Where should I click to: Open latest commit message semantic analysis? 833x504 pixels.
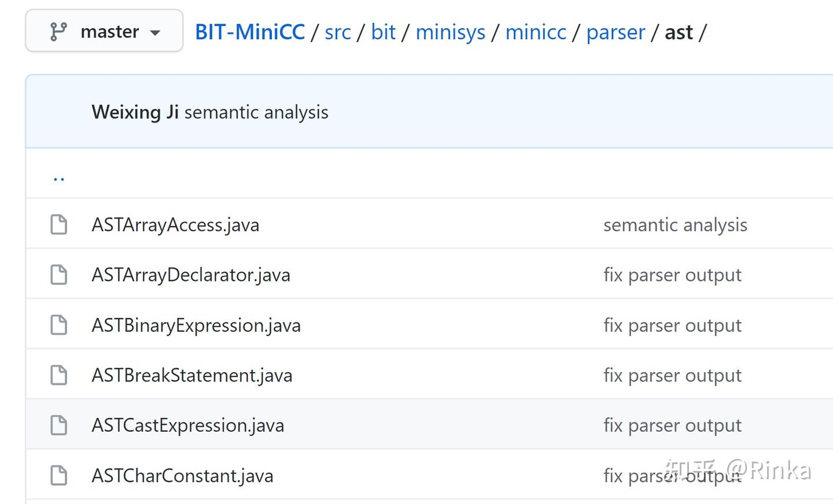pos(256,112)
